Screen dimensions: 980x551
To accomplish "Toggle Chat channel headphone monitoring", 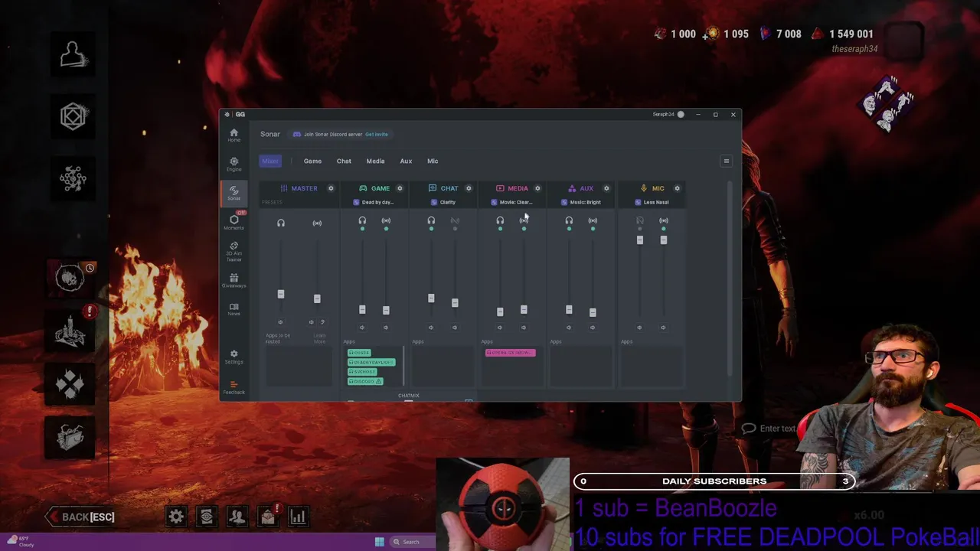I will pos(431,221).
